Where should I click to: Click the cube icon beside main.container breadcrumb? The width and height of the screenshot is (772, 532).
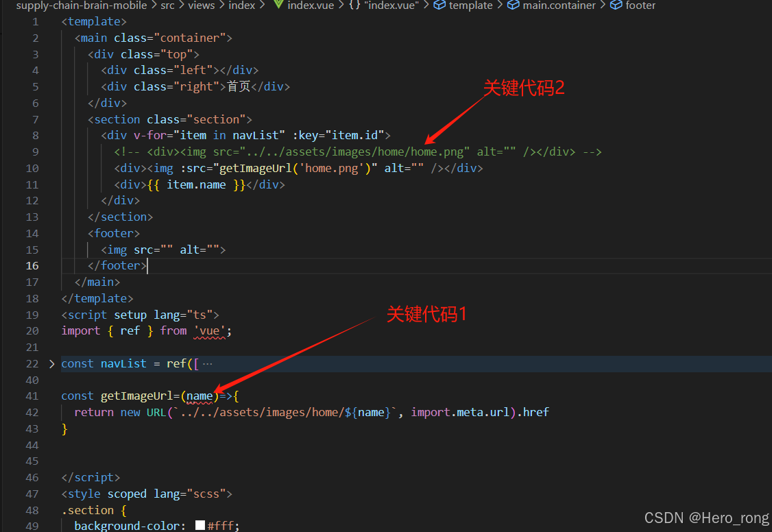[x=513, y=5]
